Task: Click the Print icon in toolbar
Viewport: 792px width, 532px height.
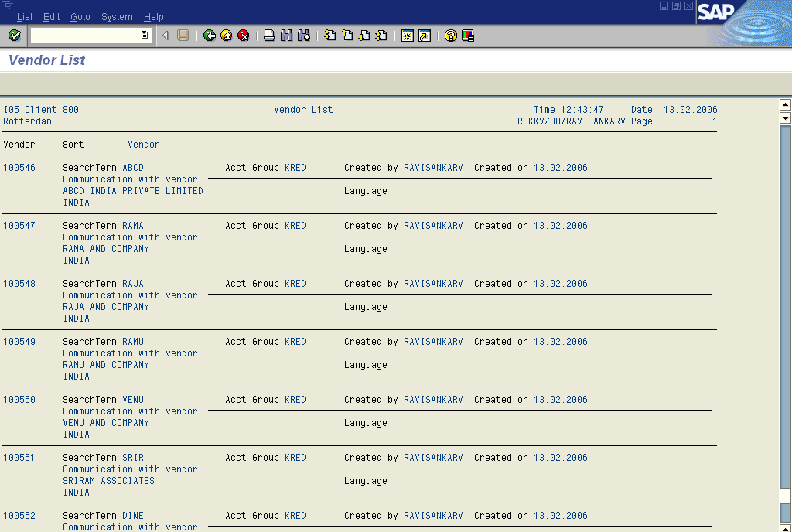Action: tap(269, 36)
